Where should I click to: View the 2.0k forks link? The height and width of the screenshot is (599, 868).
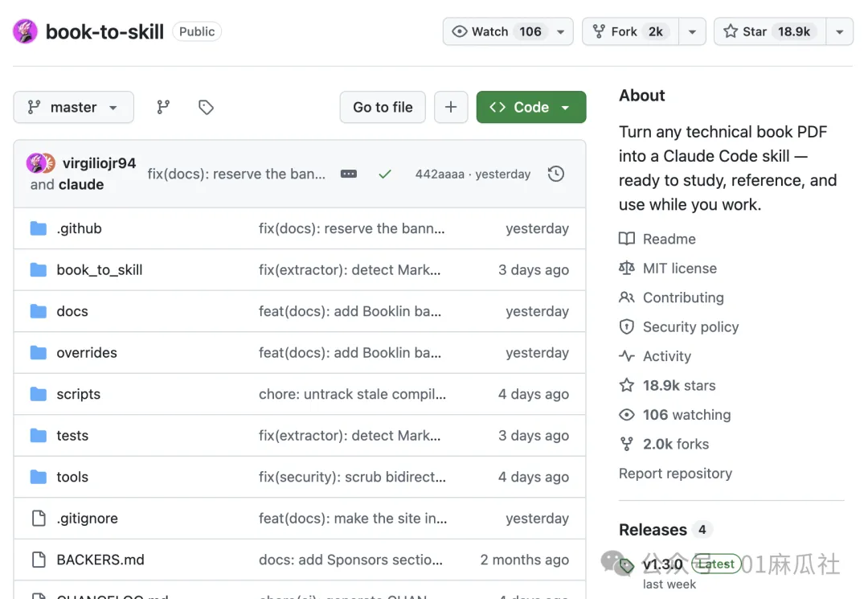[664, 444]
